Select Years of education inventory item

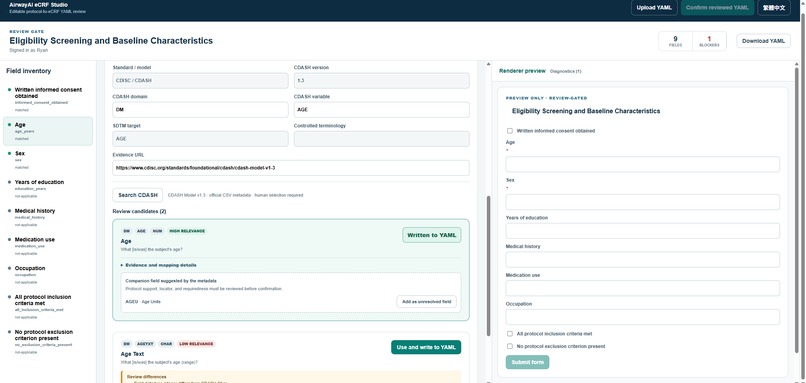[x=48, y=189]
